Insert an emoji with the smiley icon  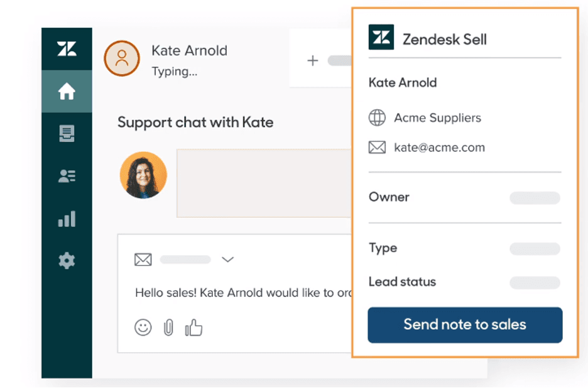point(143,327)
